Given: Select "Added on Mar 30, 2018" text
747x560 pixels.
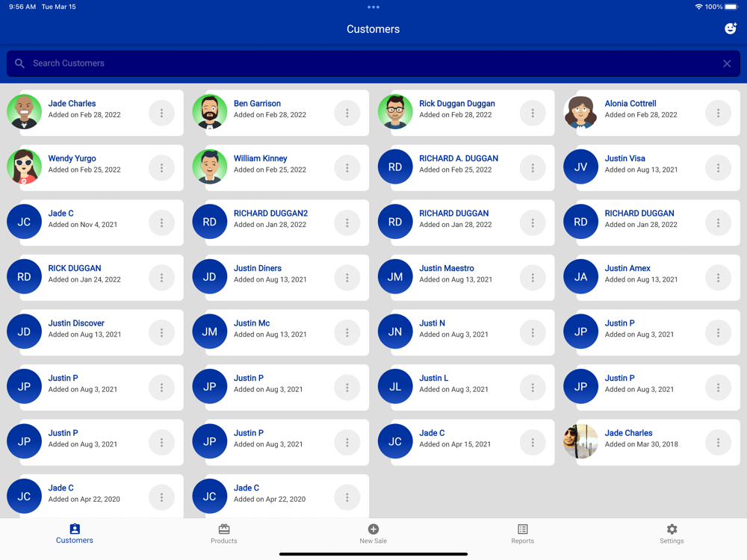Looking at the screenshot, I should pos(641,444).
